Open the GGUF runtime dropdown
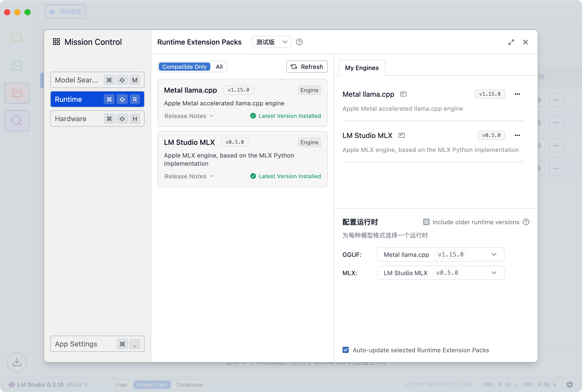The image size is (582, 392). pos(441,255)
